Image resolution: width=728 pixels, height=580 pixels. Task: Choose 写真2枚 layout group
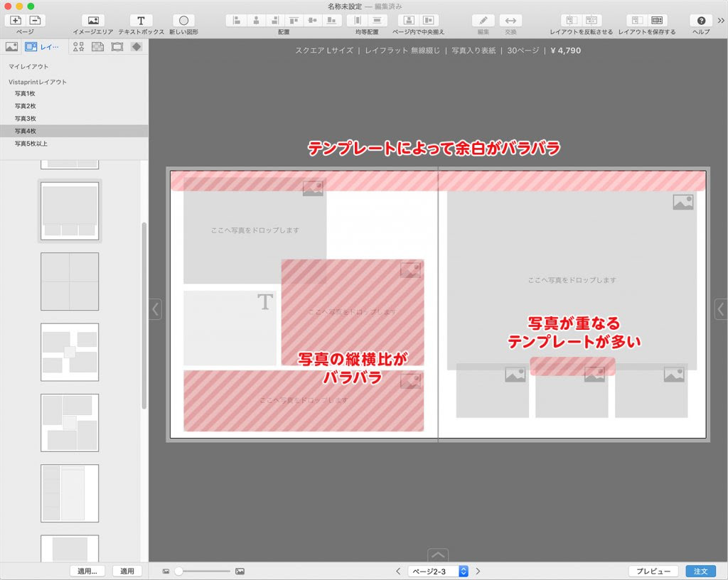[74, 106]
